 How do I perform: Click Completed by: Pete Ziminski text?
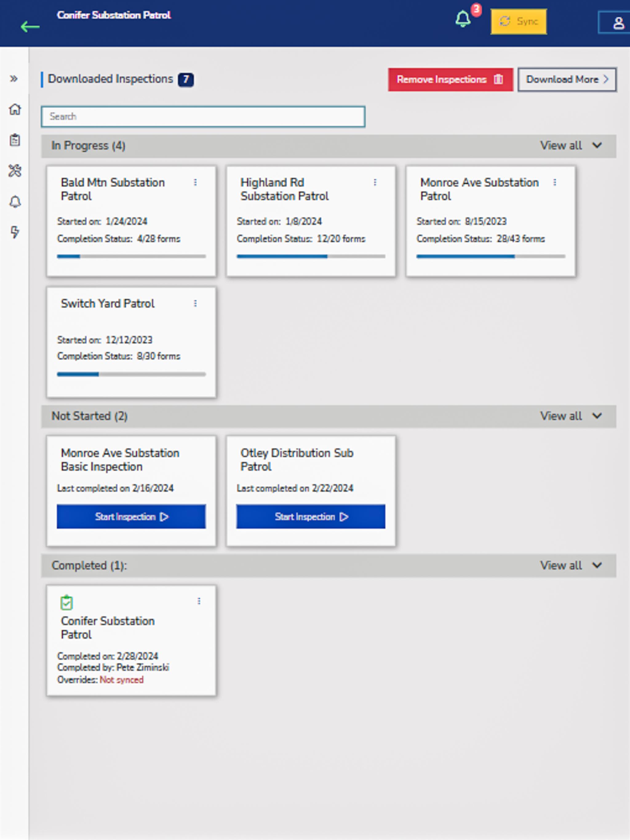(113, 668)
